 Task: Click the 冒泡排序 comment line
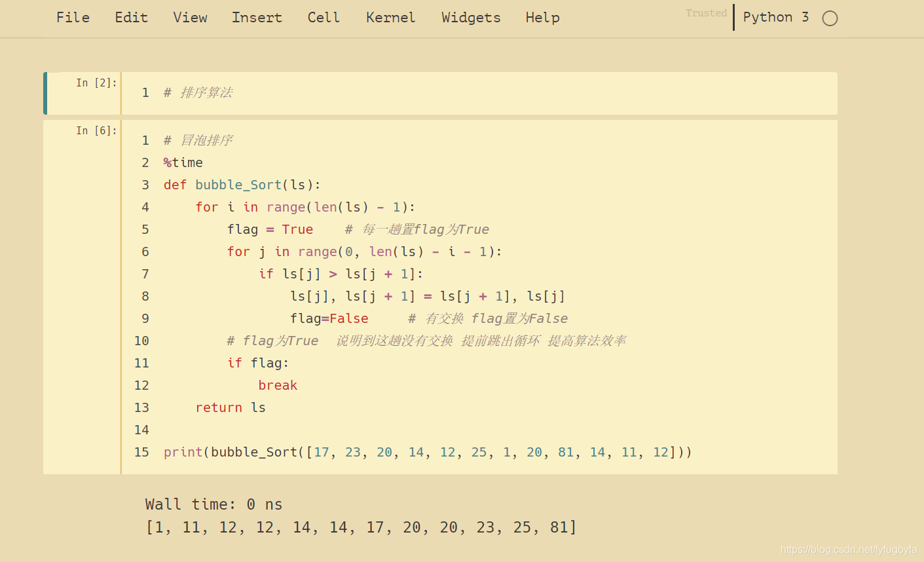point(198,140)
